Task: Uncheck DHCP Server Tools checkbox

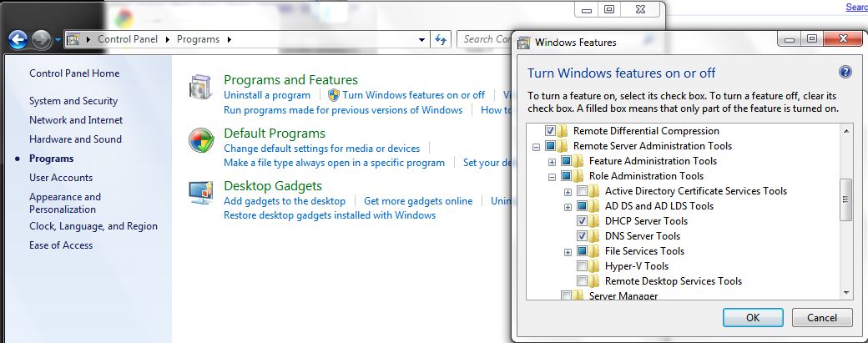Action: 582,220
